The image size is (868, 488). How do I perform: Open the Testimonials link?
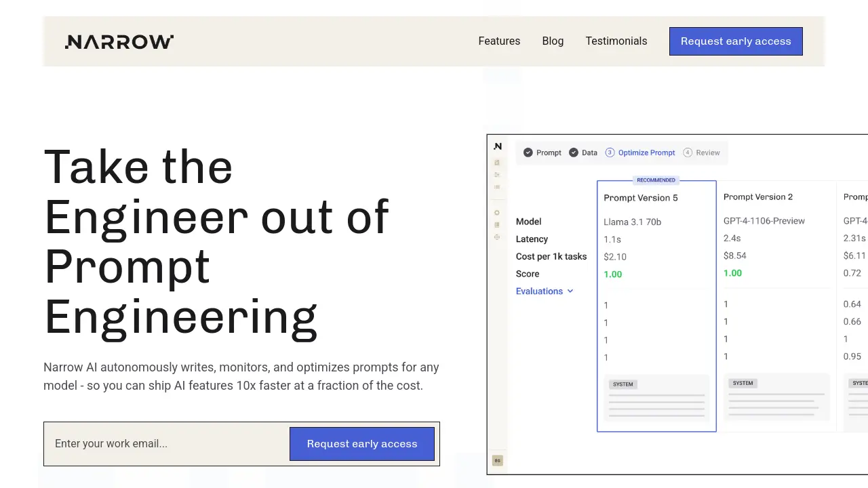pos(616,41)
